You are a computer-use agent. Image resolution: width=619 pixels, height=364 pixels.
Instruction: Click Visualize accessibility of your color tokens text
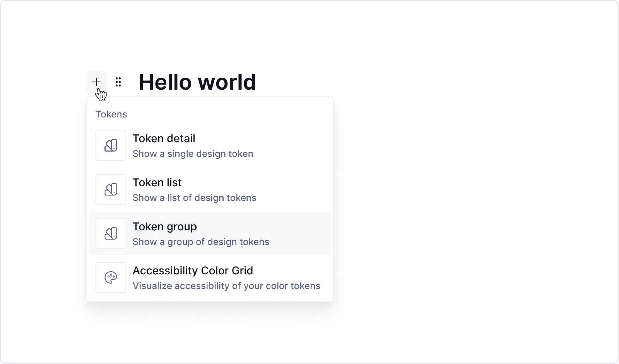(226, 286)
